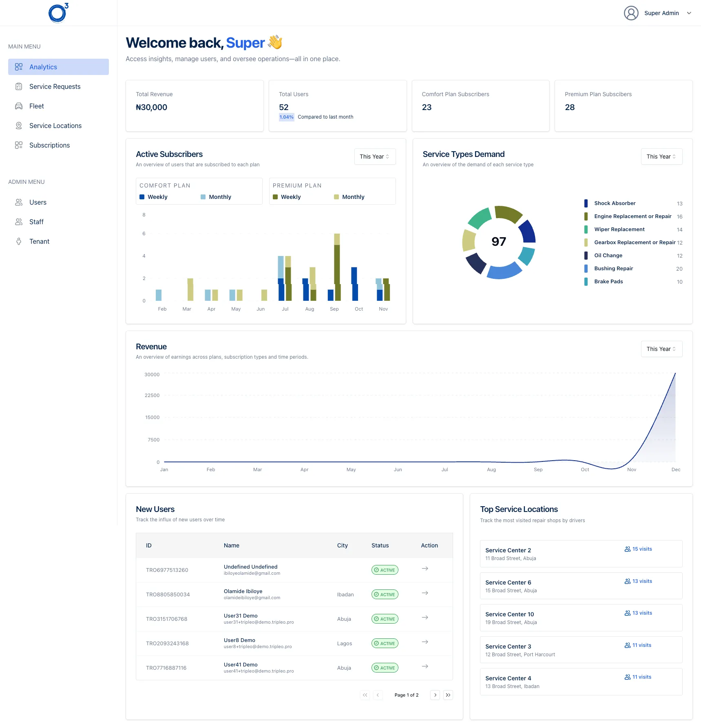The image size is (701, 728).
Task: Click the Triple O logo icon
Action: click(58, 13)
